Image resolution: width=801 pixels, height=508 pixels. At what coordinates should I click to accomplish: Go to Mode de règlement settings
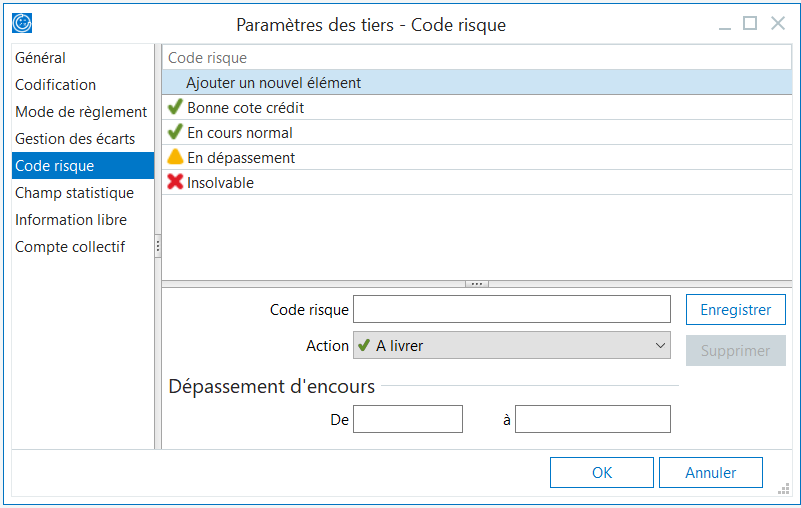(x=81, y=112)
